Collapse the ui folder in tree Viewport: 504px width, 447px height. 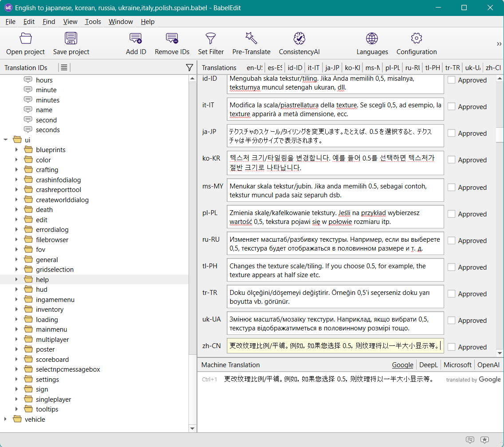pos(6,140)
